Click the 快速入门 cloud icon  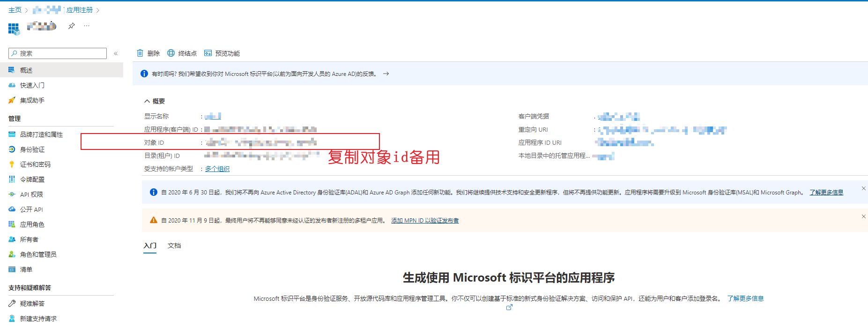(x=12, y=85)
